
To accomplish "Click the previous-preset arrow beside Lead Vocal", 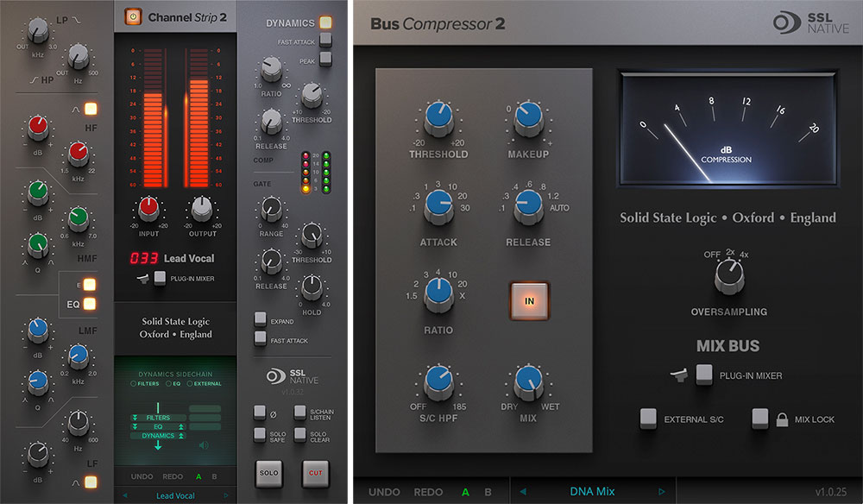I will (x=124, y=495).
